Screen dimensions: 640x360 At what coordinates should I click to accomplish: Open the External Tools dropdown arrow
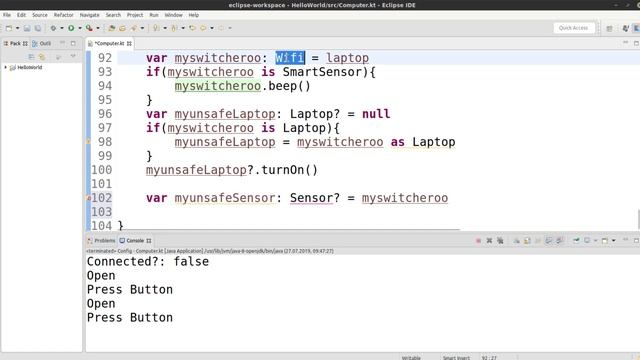click(98, 28)
